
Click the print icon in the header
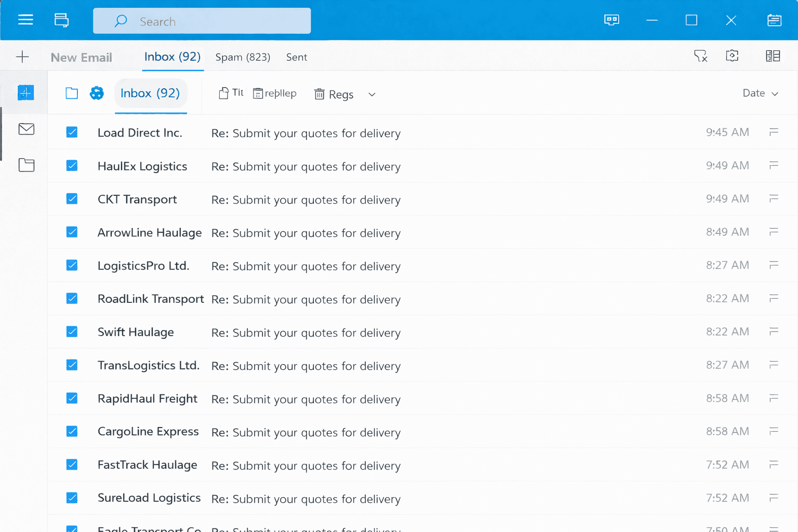61,20
